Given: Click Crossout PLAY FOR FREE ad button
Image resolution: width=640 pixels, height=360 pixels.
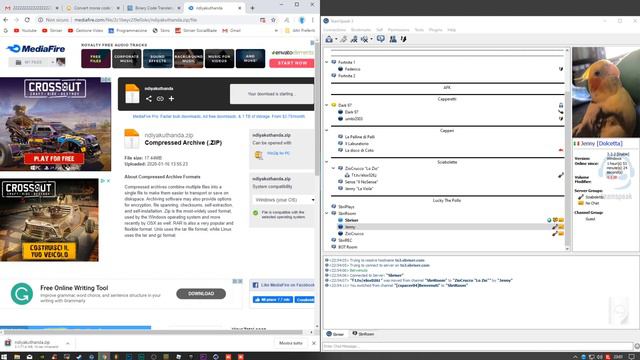Looking at the screenshot, I should pos(54,158).
